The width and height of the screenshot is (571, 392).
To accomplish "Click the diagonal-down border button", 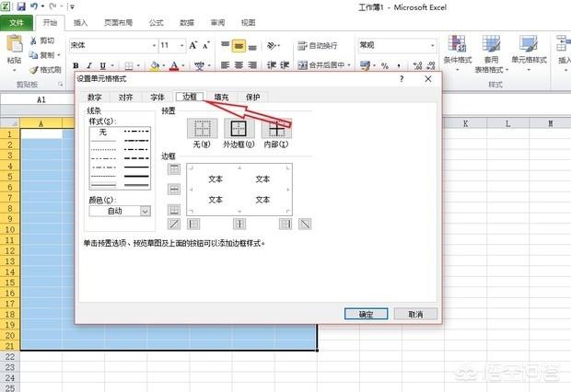I will point(306,224).
